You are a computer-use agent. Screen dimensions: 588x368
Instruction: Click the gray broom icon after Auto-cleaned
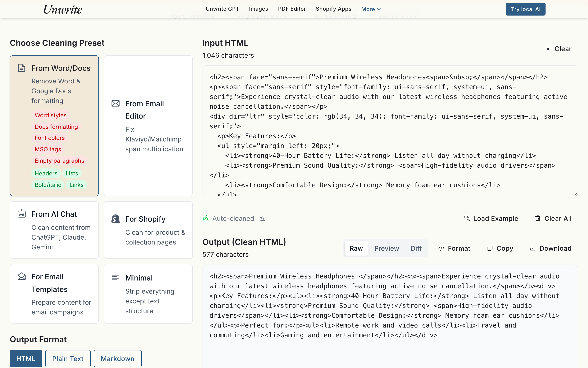click(x=262, y=218)
